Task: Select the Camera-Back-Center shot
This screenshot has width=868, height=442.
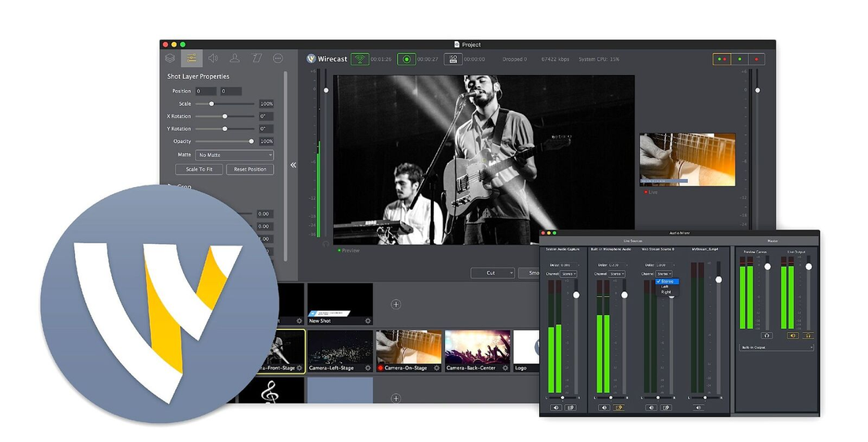Action: click(477, 351)
